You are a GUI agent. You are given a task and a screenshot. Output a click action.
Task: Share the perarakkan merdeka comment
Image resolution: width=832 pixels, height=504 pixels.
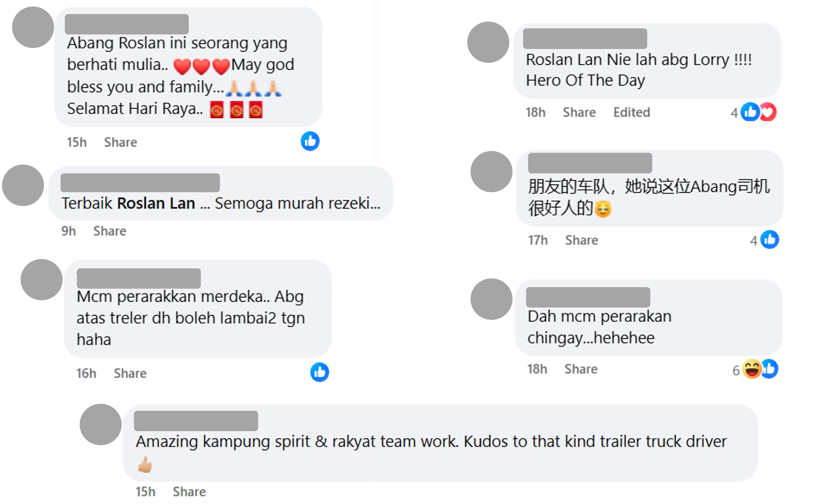130,373
